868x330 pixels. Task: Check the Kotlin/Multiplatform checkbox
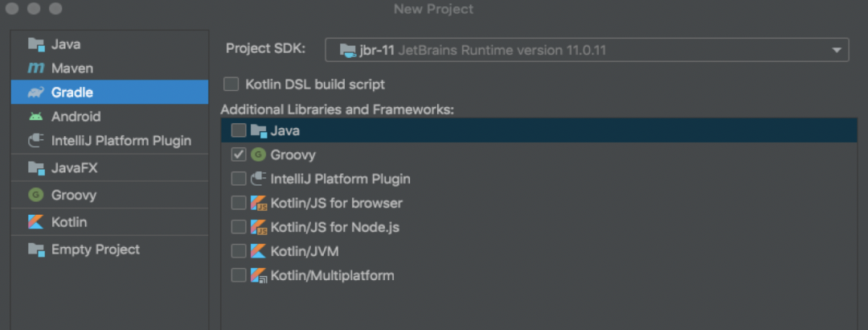[x=239, y=275]
